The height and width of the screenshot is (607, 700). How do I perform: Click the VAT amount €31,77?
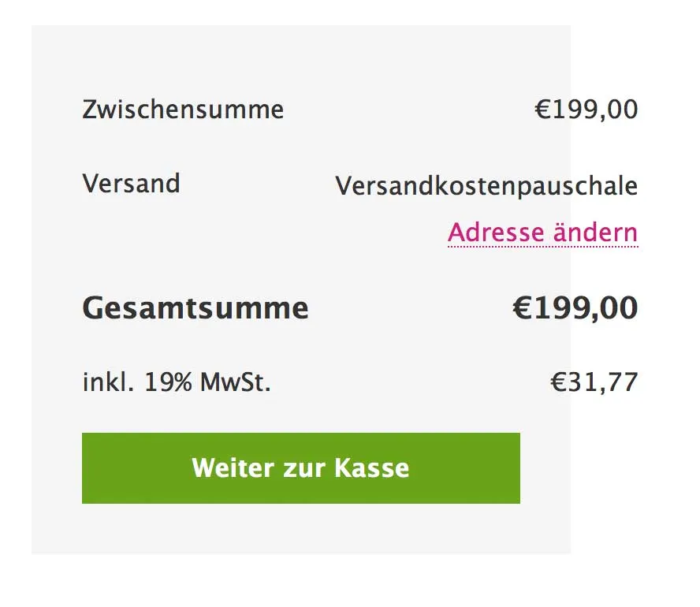[x=594, y=382]
